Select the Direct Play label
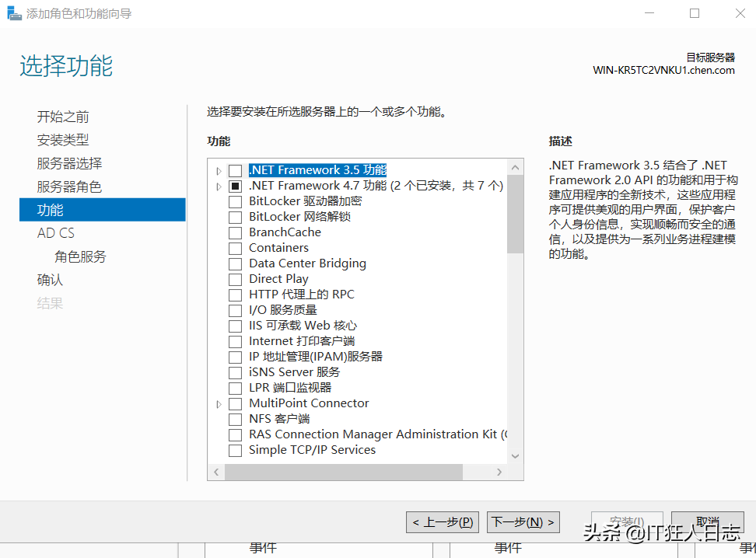Viewport: 756px width, 558px height. (278, 279)
